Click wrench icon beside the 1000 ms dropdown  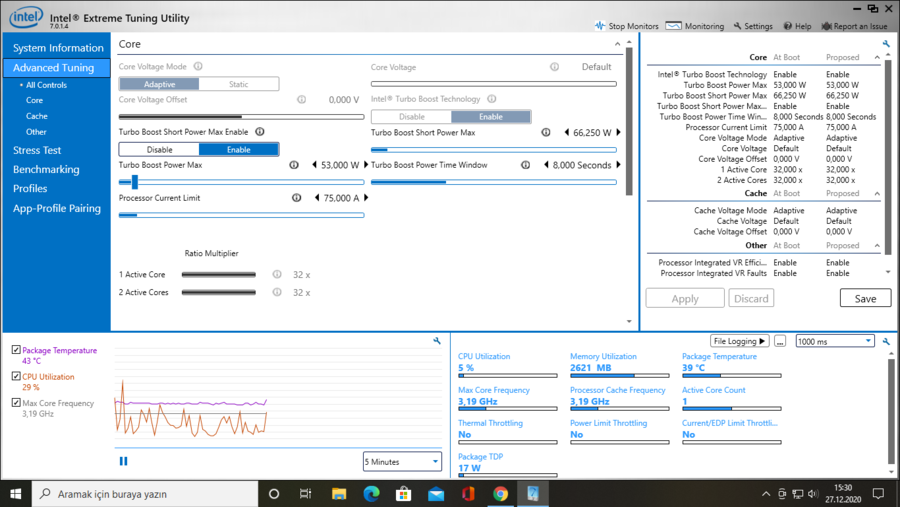coord(886,341)
